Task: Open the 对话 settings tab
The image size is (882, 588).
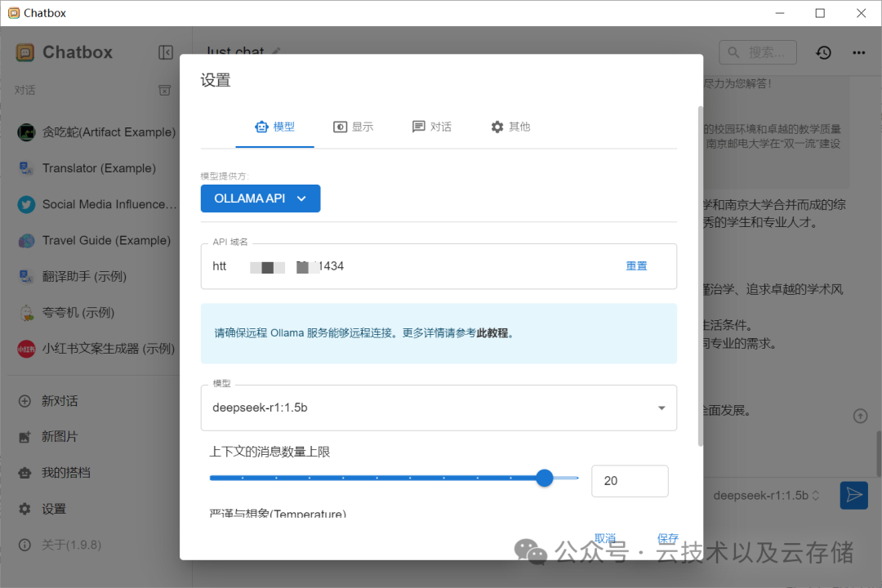Action: point(432,127)
